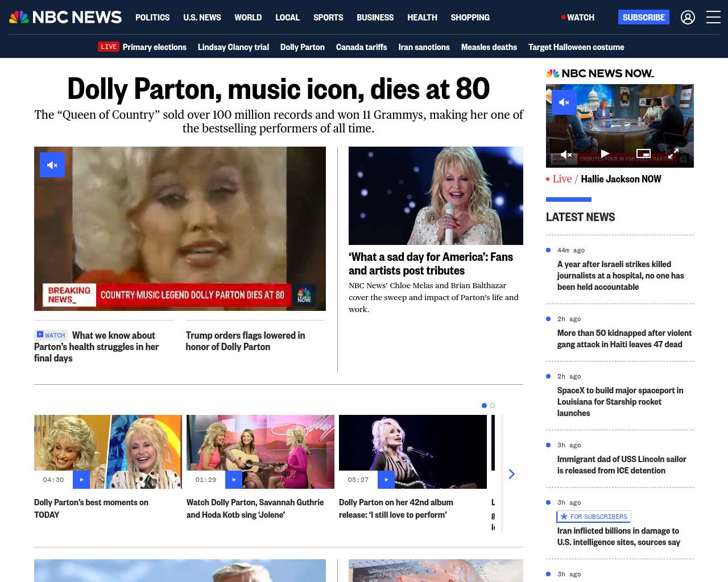Open the 'Latest News' section heading
Image resolution: width=728 pixels, height=582 pixels.
[x=580, y=217]
